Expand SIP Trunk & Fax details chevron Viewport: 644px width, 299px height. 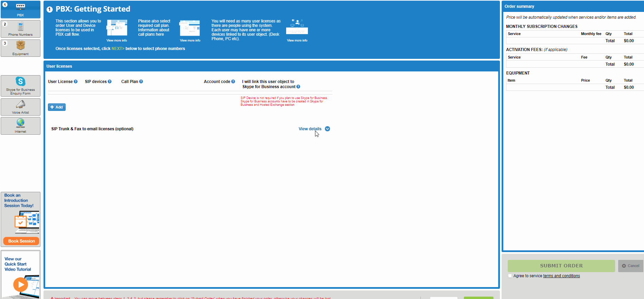328,129
